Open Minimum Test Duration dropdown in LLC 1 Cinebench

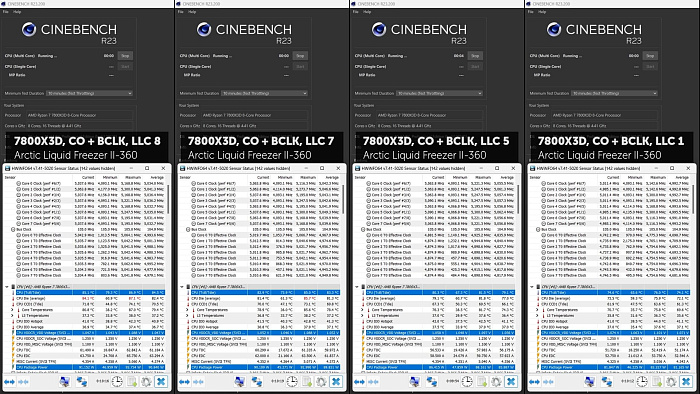point(614,93)
